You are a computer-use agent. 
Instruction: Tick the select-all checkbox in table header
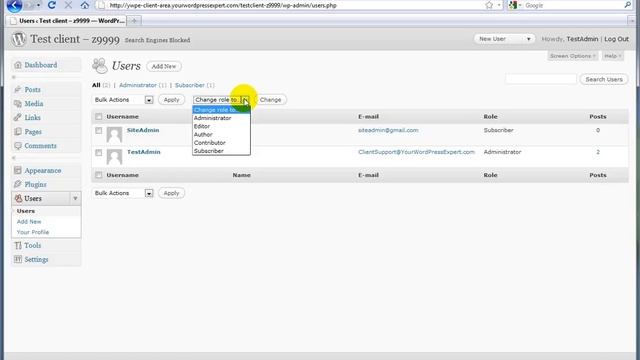[x=98, y=117]
